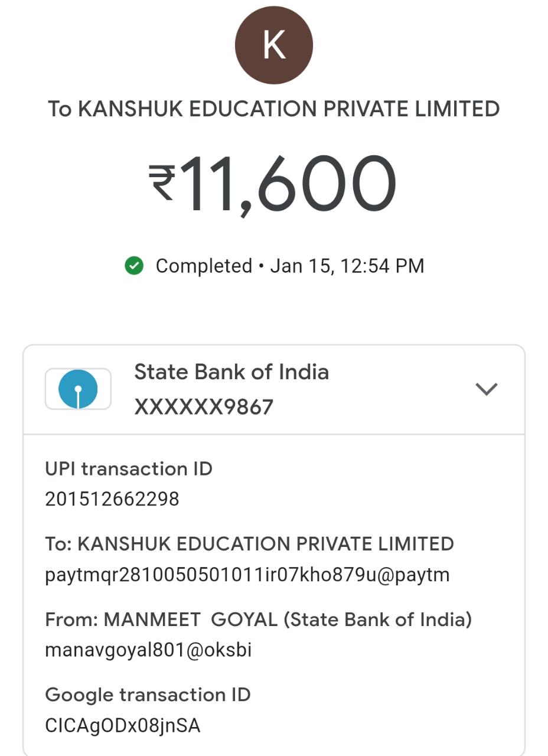Viewport: 548px width, 756px height.
Task: Click the (State Bank of India) text after sender name
Action: click(378, 620)
